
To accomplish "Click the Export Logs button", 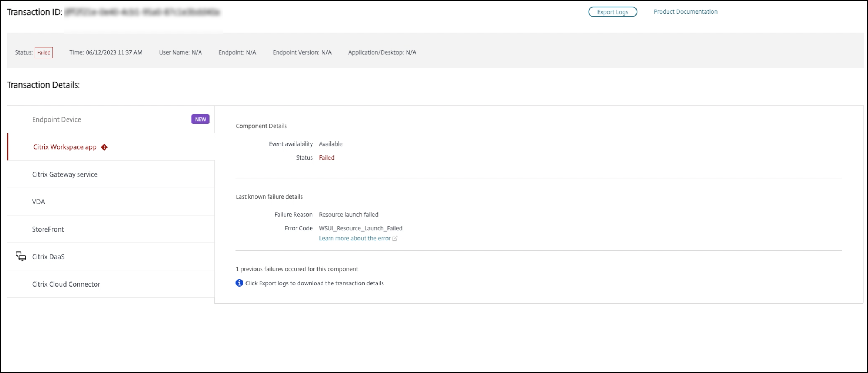I will click(613, 12).
